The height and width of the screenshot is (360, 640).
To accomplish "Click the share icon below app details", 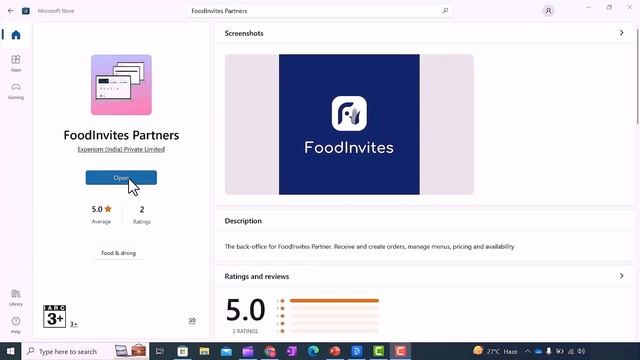I will tap(192, 321).
